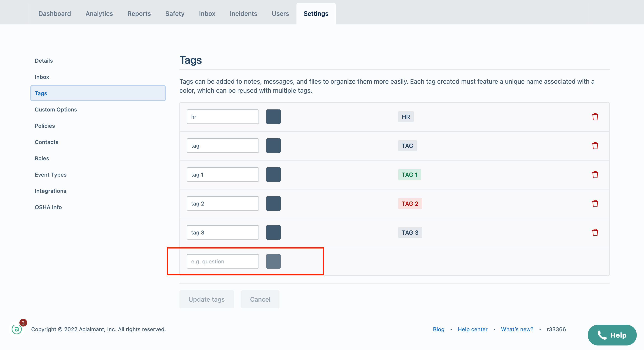Edit the 'tag' name input field
Viewport: 644px width, 350px height.
coord(223,146)
